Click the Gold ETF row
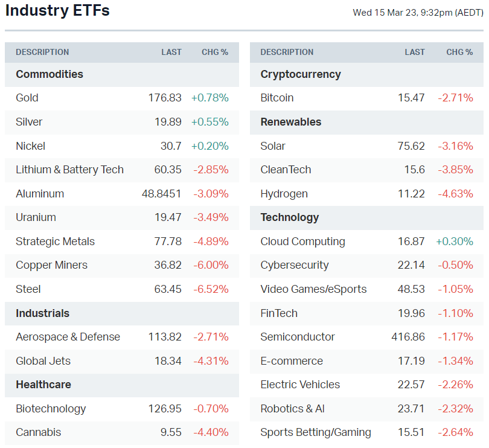Viewport: 489px width, 448px height. pos(27,98)
